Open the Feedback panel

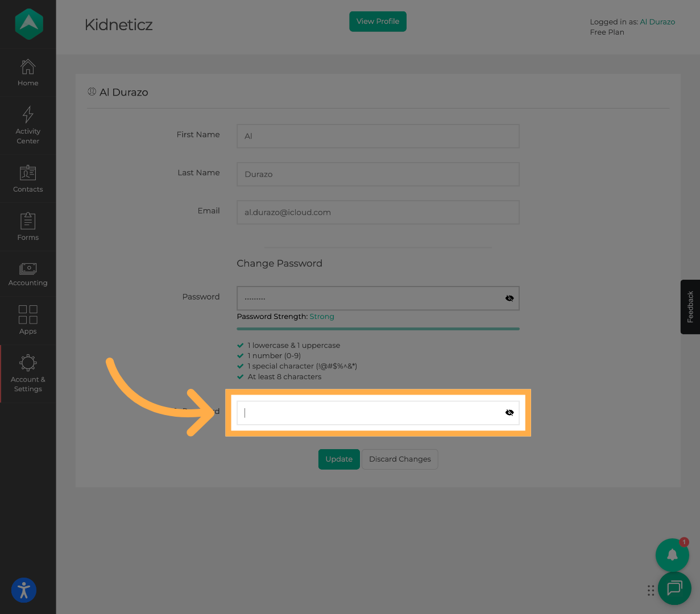click(x=690, y=307)
